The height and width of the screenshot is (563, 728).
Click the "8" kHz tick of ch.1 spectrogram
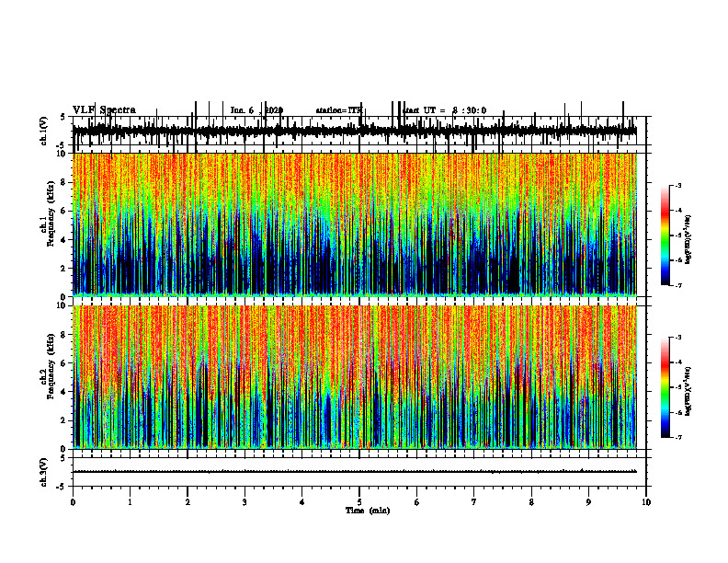pos(64,182)
